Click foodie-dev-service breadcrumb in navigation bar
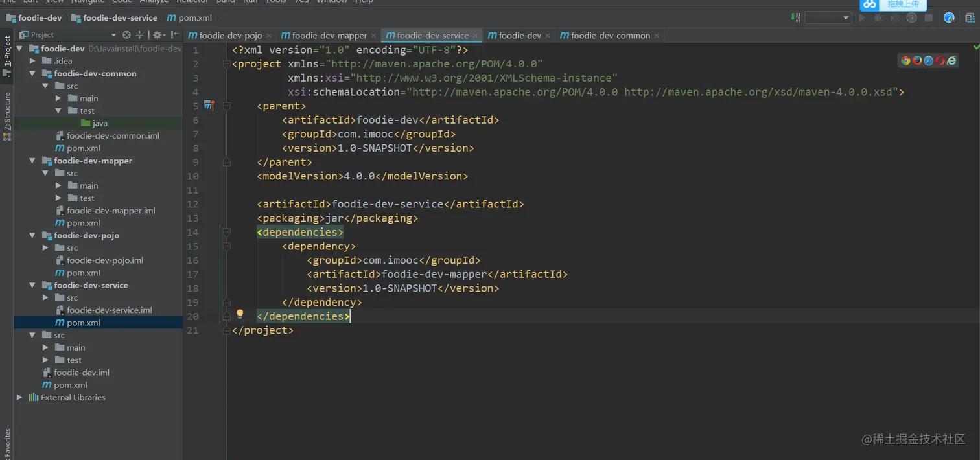Screen dimensions: 980x460 pos(114,18)
